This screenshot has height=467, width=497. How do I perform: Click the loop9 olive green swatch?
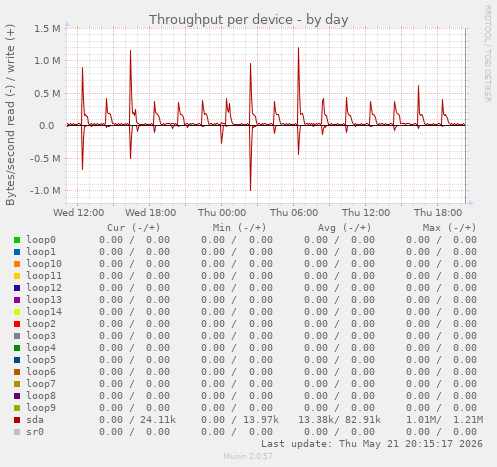click(17, 408)
